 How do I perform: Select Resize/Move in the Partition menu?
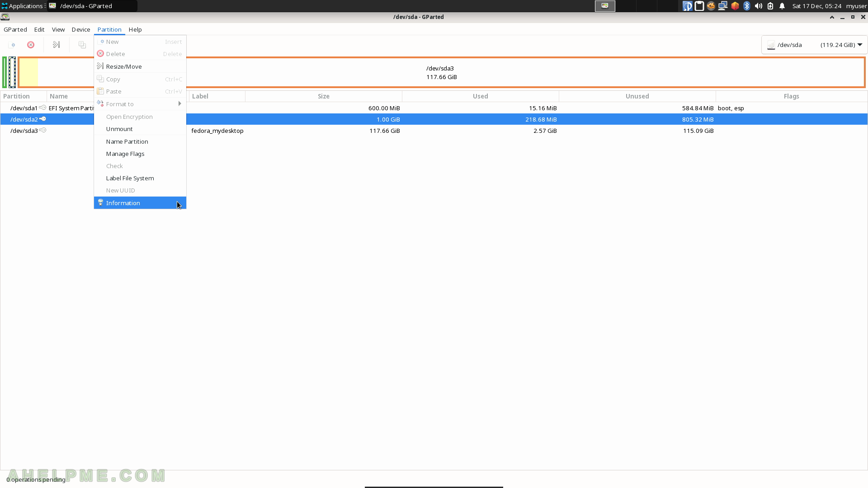coord(140,66)
